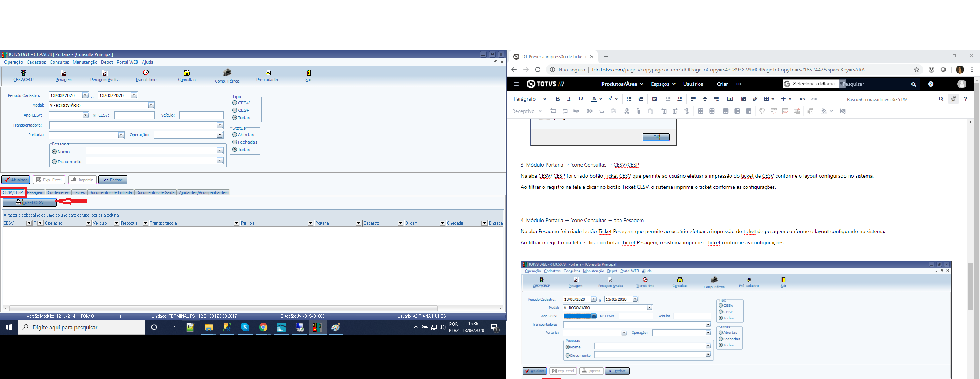
Task: Switch to the Contêineres tab
Action: (58, 193)
